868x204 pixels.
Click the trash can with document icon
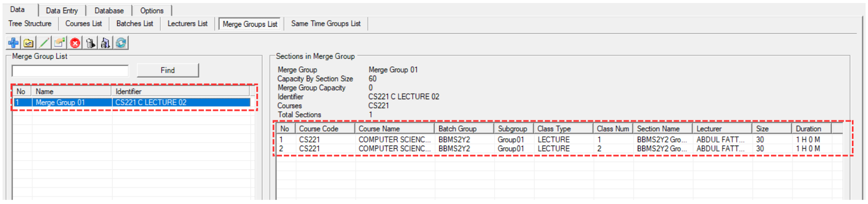pyautogui.click(x=106, y=43)
